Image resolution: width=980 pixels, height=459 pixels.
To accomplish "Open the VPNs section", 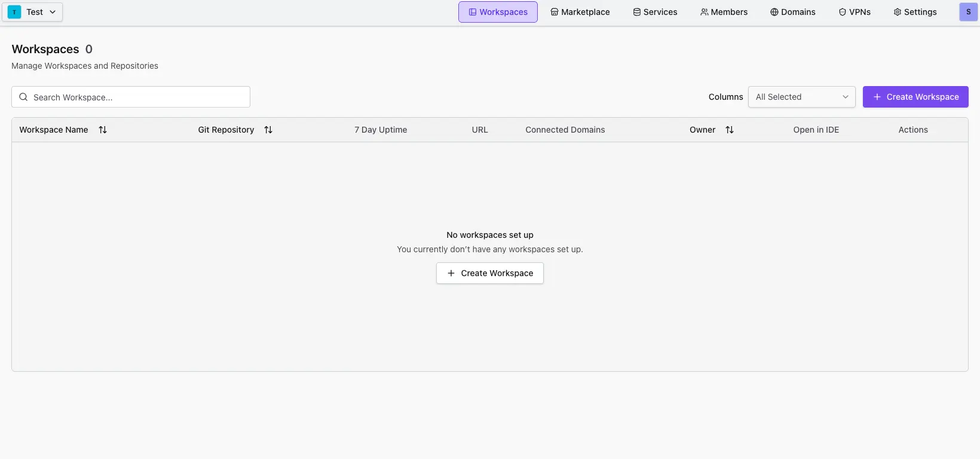I will point(855,12).
